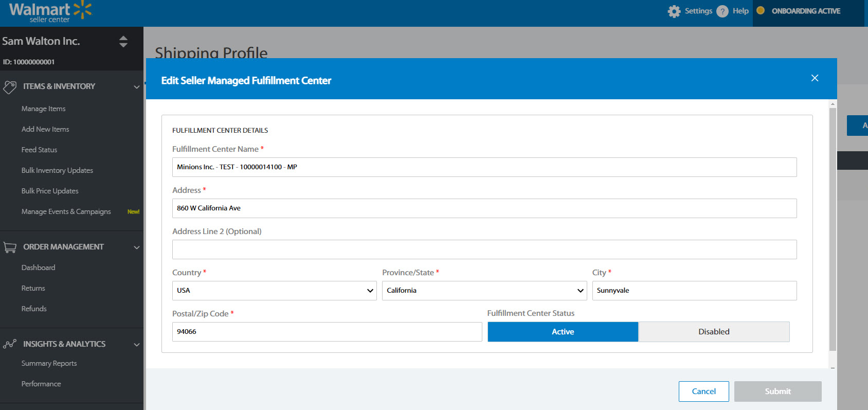
Task: Click the Walmart spark logo
Action: (82, 10)
